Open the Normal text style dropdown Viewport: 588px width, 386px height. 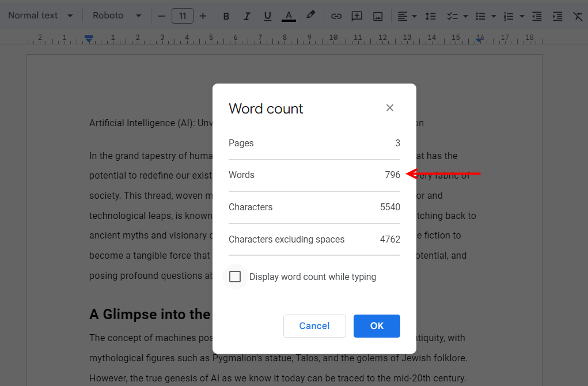(40, 16)
